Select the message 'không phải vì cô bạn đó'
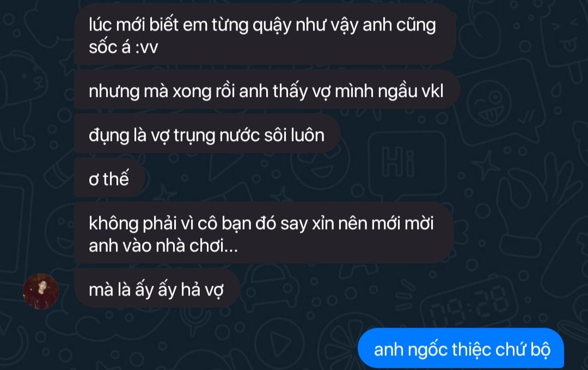This screenshot has height=370, width=588. (x=264, y=233)
